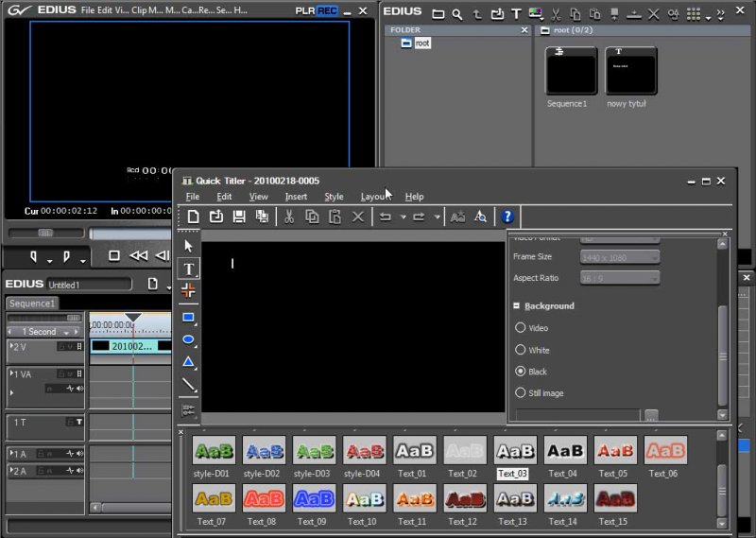Set background to White
Viewport: 756px width, 538px height.
point(520,350)
